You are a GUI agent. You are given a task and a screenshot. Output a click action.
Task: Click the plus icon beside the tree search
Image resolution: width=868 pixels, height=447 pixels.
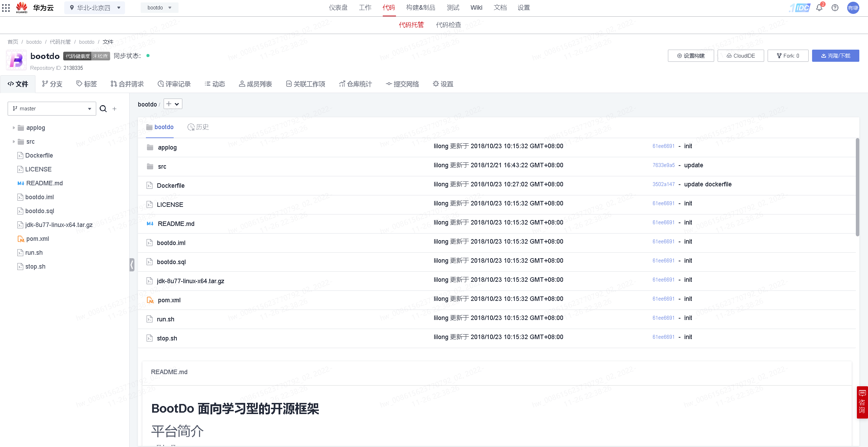pos(114,109)
